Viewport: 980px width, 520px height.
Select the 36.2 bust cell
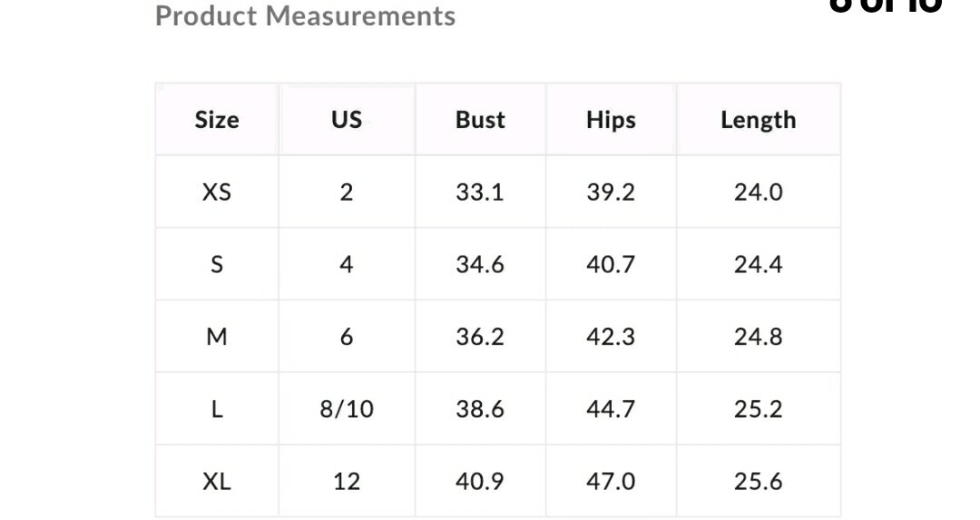pos(480,337)
